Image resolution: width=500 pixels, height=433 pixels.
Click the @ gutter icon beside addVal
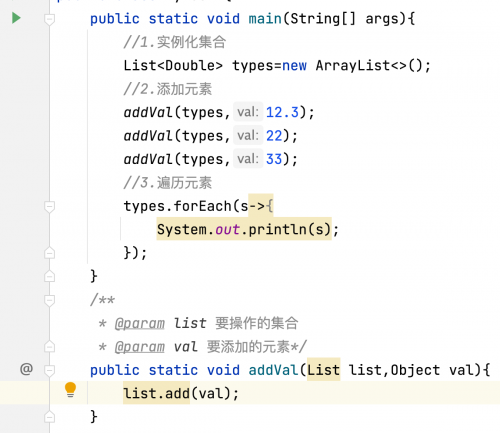pyautogui.click(x=26, y=369)
